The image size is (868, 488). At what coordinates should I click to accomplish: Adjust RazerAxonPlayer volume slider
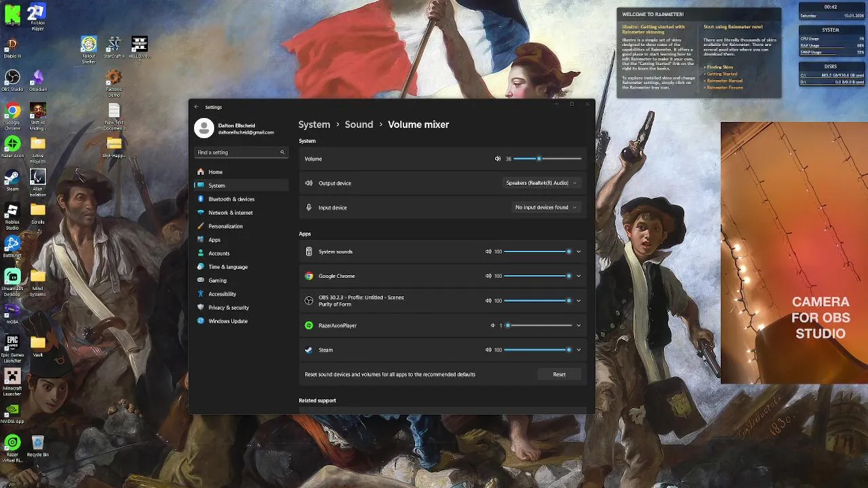(538, 325)
